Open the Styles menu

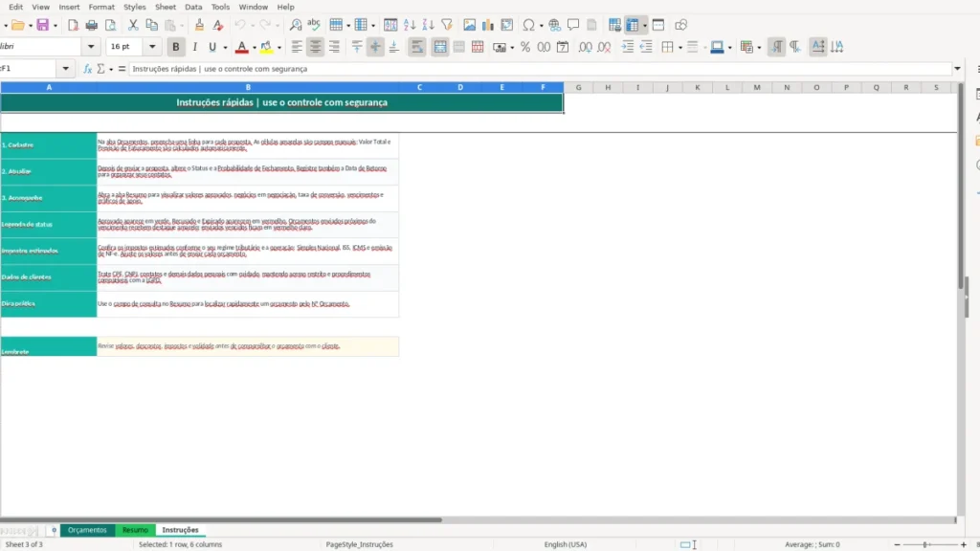coord(134,7)
